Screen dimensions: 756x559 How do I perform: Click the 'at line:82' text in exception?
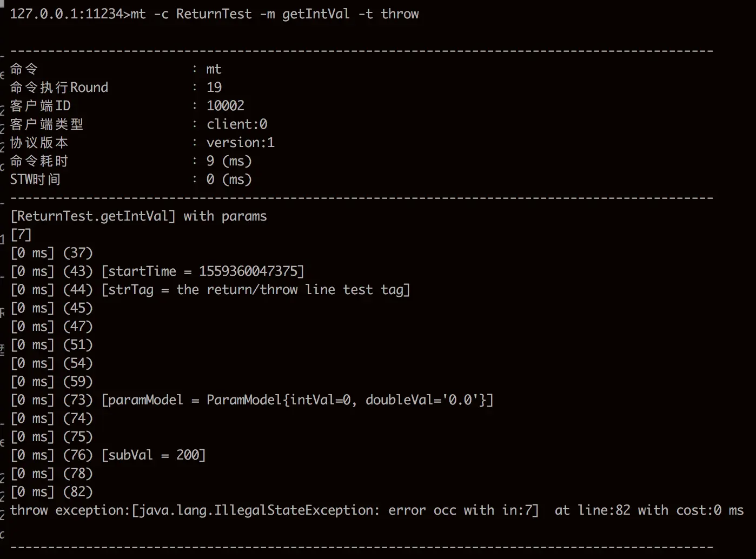593,510
